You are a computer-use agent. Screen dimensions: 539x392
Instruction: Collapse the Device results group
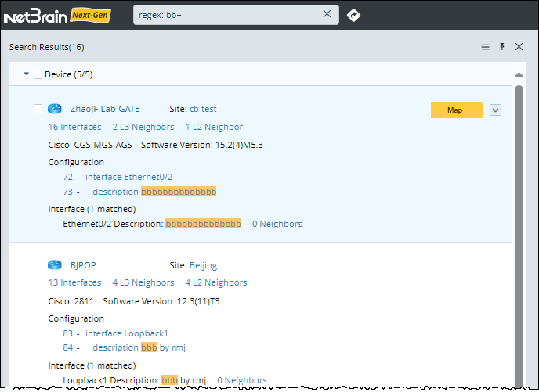click(27, 74)
